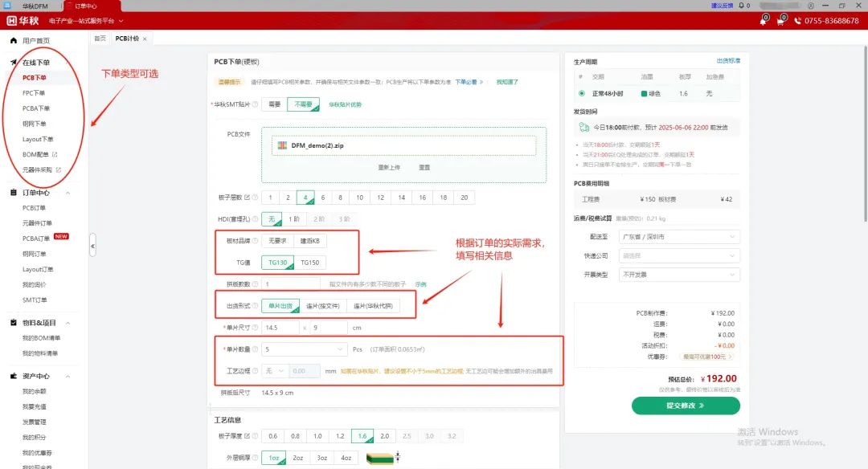
Task: Click the help icon beside 板材品牌
Action: coord(256,241)
